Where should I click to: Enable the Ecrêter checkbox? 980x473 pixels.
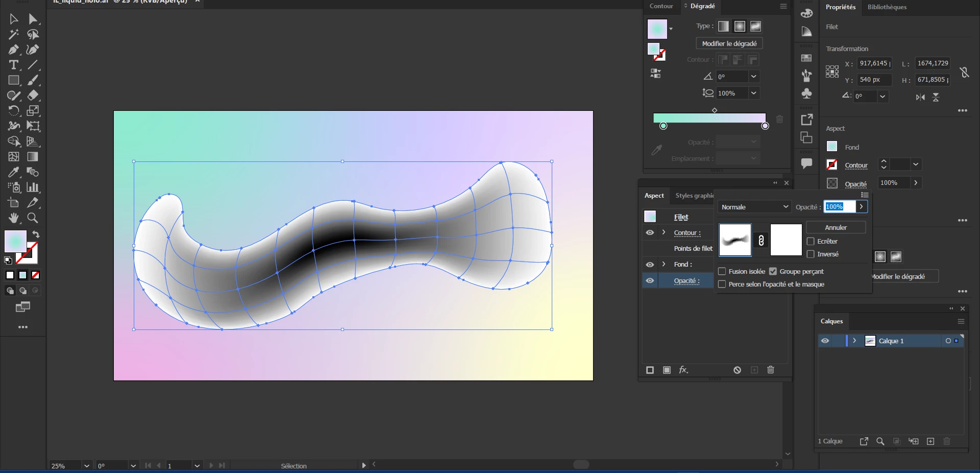(x=811, y=241)
